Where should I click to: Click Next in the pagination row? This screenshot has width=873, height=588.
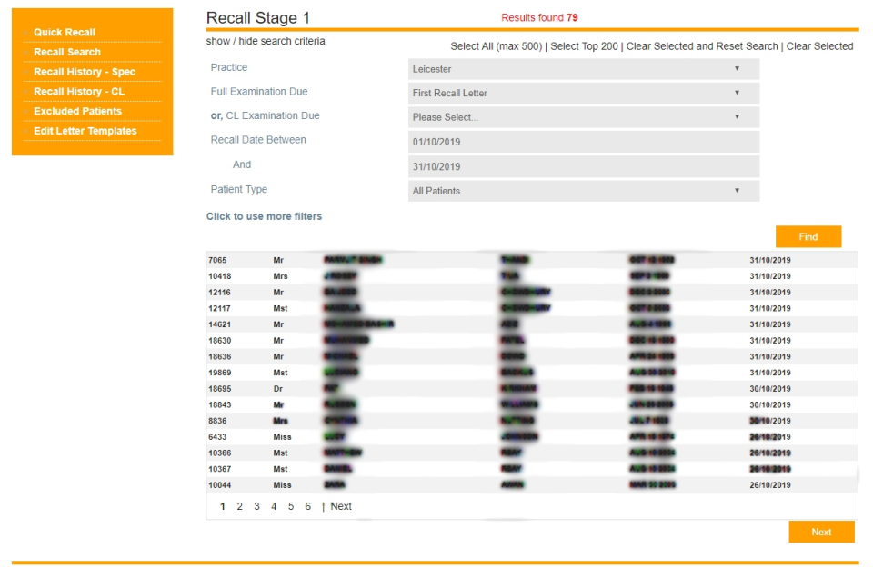point(341,506)
